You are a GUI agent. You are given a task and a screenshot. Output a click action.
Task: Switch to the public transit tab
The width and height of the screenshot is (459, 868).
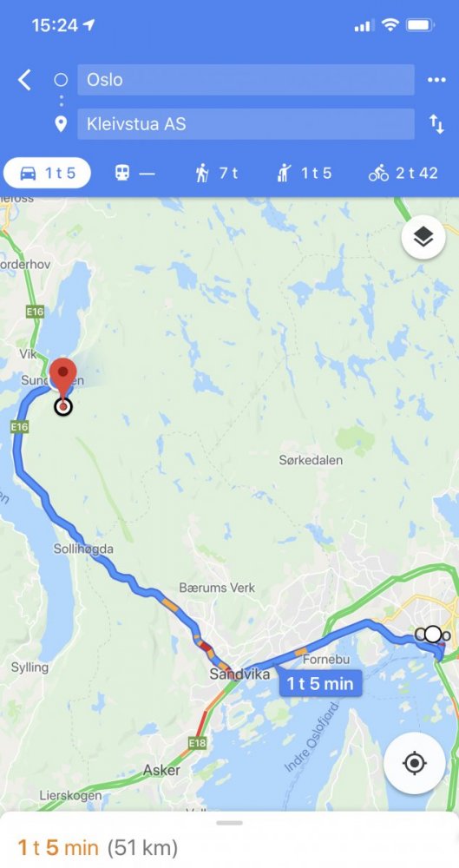coord(134,174)
